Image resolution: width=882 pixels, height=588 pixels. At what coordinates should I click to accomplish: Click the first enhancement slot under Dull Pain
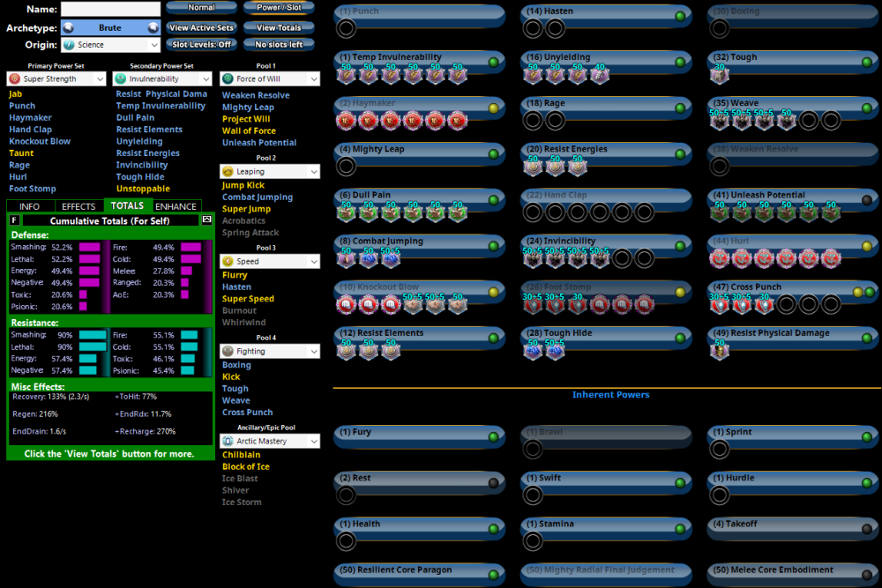click(x=346, y=212)
